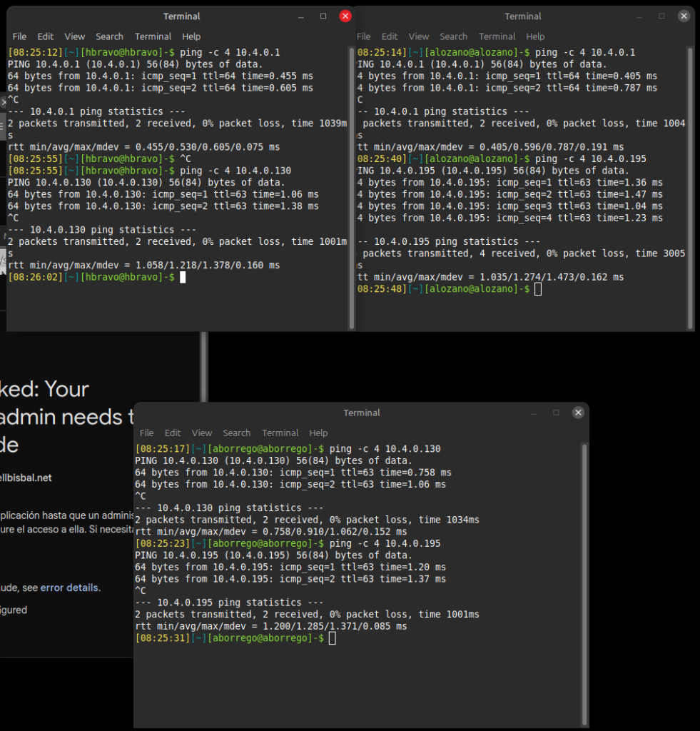Open Search menu in hbravo terminal
Image resolution: width=700 pixels, height=731 pixels.
[x=109, y=36]
